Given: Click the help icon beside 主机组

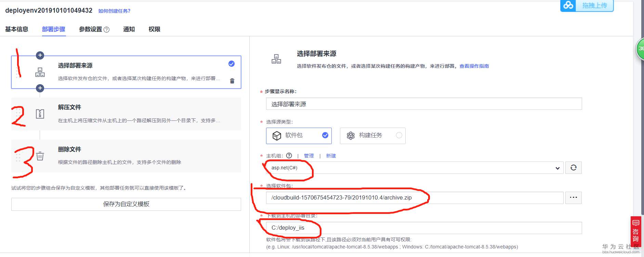Looking at the screenshot, I should (289, 156).
